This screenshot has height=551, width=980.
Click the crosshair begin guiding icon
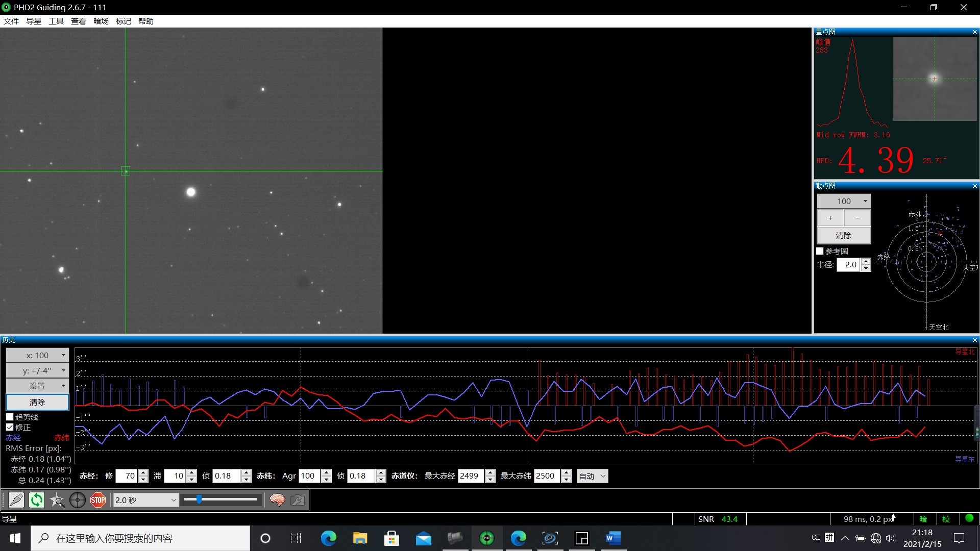point(78,500)
